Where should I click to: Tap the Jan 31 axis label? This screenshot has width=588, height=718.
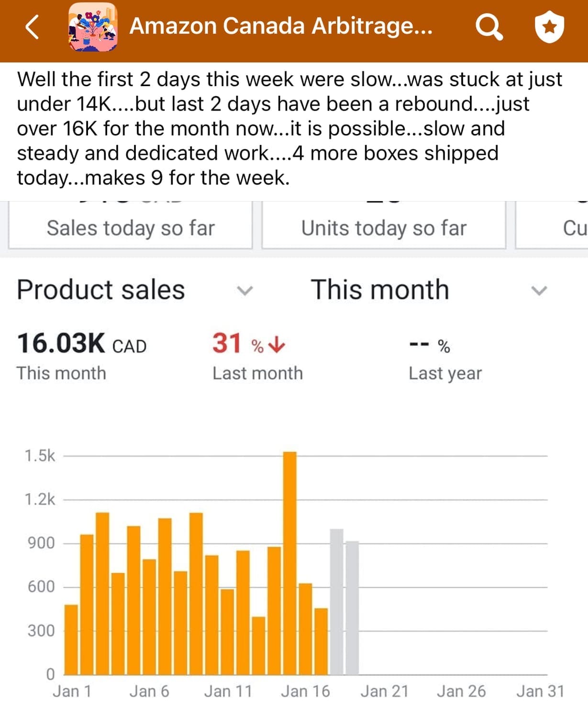pyautogui.click(x=540, y=691)
